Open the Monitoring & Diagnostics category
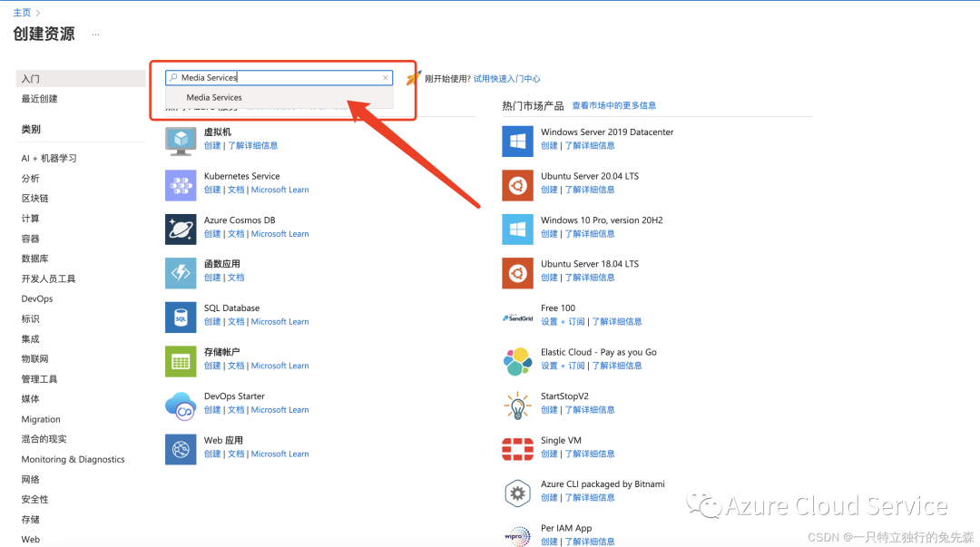980x547 pixels. pyautogui.click(x=73, y=460)
